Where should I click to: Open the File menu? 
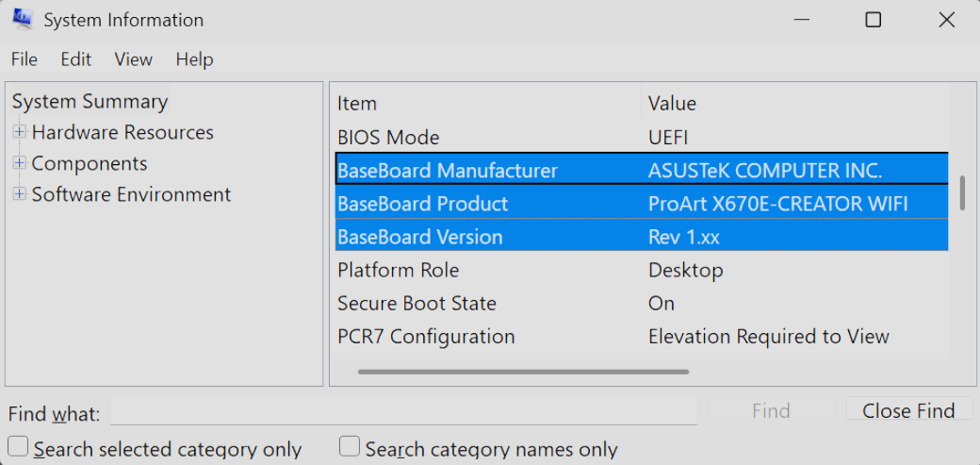24,59
